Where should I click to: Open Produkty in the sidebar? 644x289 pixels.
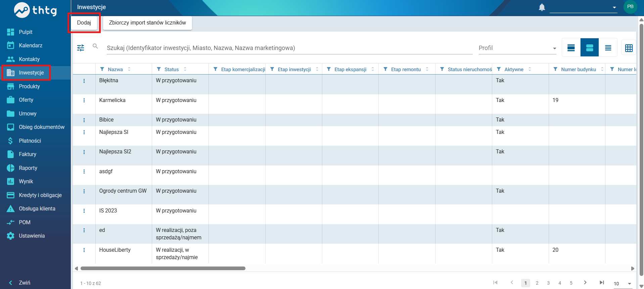pos(35,86)
